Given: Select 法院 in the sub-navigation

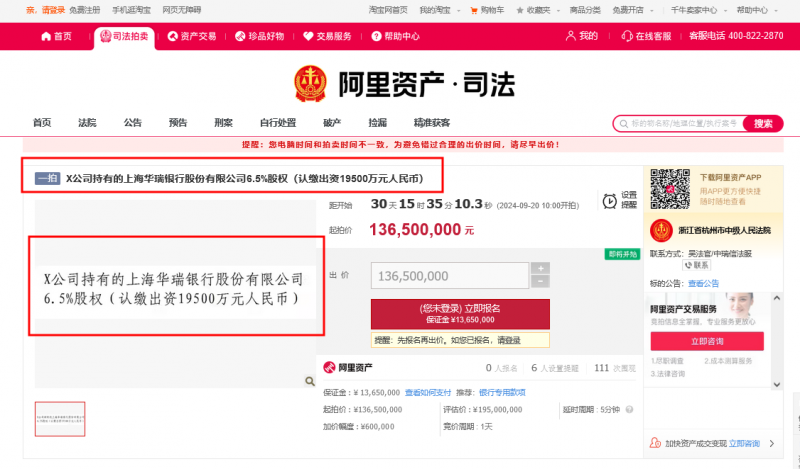Looking at the screenshot, I should click(x=87, y=122).
